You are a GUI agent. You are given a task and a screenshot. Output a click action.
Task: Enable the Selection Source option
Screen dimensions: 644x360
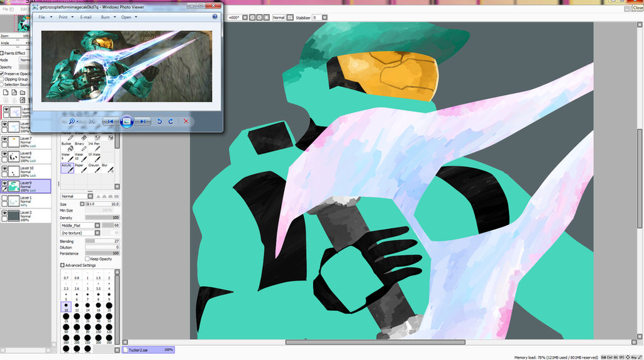pos(2,84)
